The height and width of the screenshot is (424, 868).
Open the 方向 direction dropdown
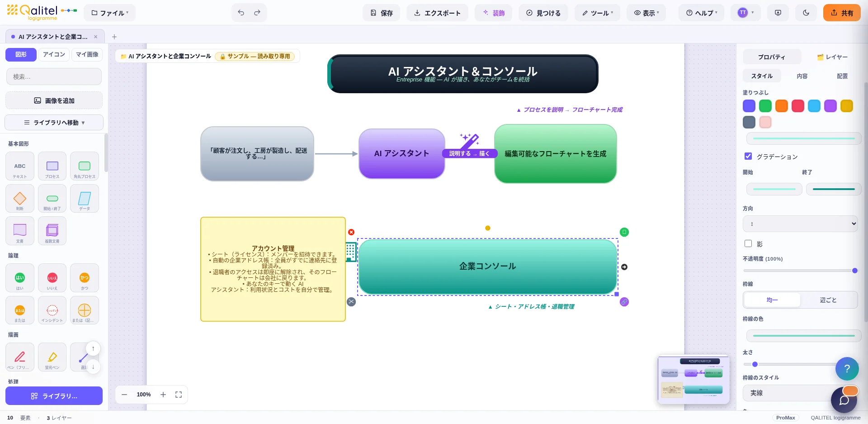[800, 224]
